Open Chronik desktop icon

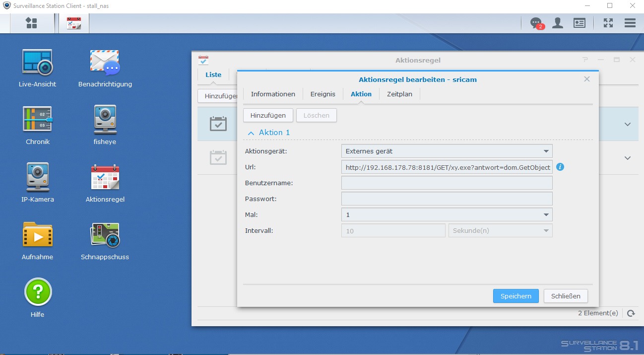(x=38, y=125)
